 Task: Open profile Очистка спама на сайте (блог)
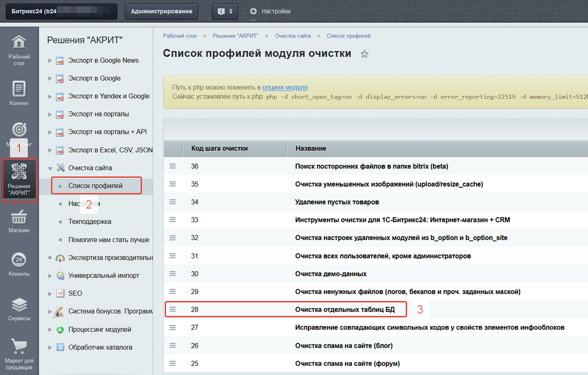[344, 345]
